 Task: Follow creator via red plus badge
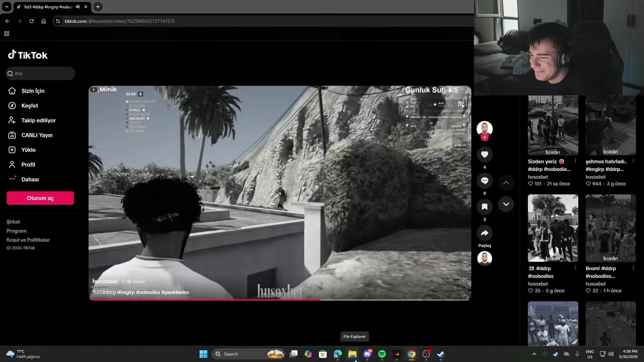pos(485,137)
